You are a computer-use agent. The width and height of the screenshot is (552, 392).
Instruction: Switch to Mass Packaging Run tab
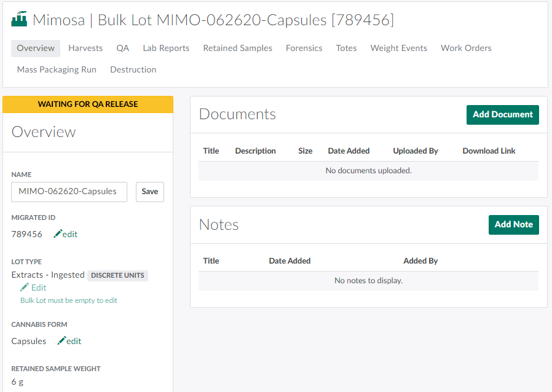[57, 69]
